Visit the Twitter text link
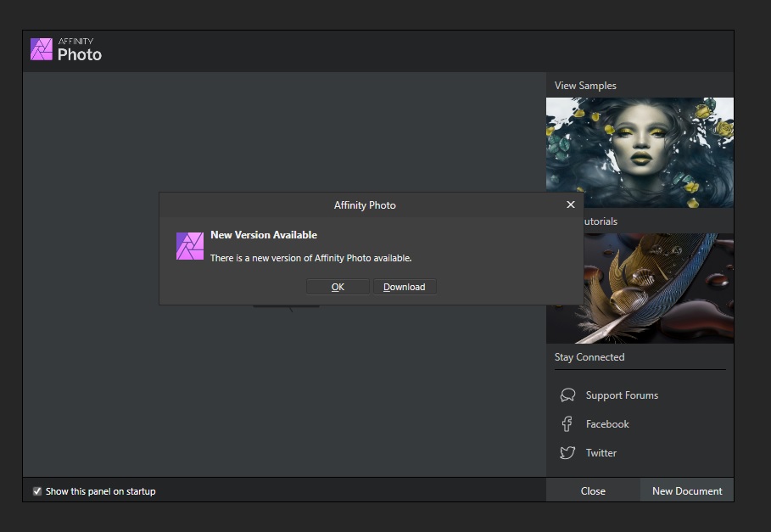 (x=601, y=453)
